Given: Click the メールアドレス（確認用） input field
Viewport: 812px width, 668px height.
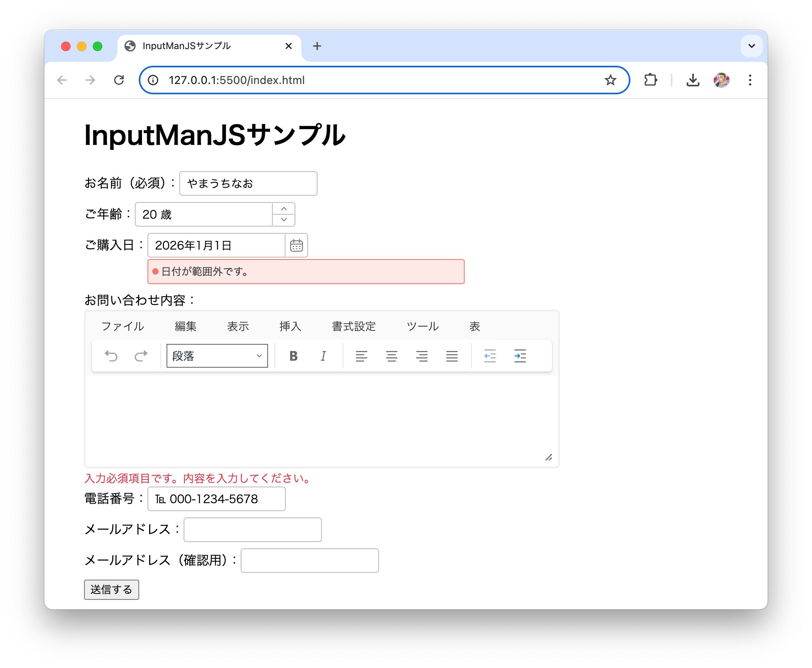Looking at the screenshot, I should [310, 561].
